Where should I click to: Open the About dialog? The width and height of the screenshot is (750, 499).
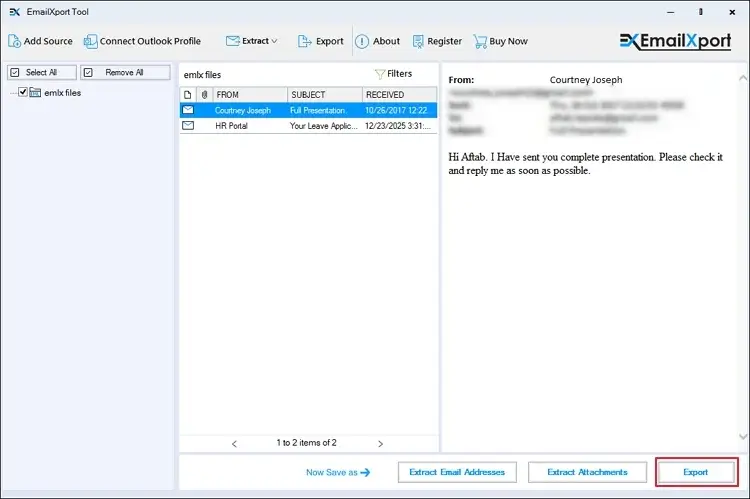[x=377, y=42]
